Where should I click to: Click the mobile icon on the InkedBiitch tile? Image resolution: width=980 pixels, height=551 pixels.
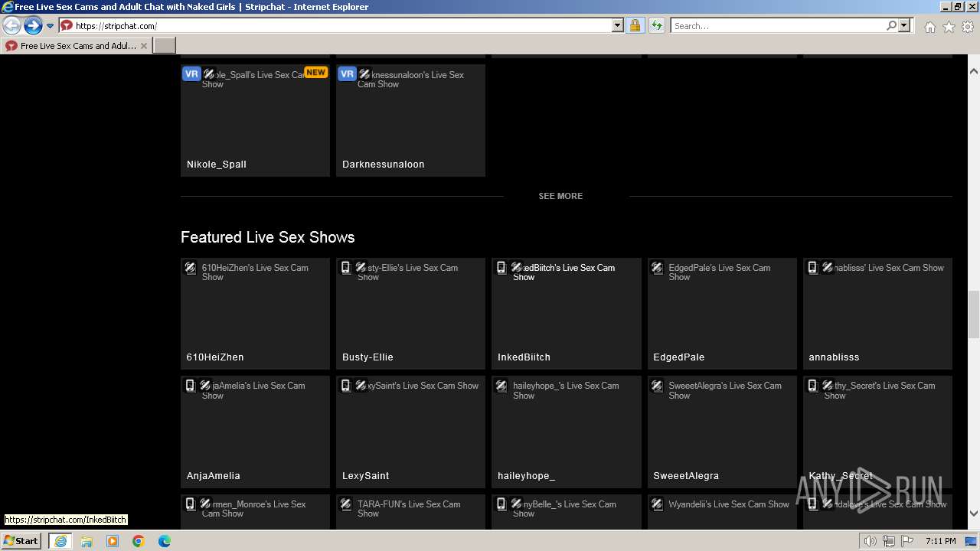501,268
